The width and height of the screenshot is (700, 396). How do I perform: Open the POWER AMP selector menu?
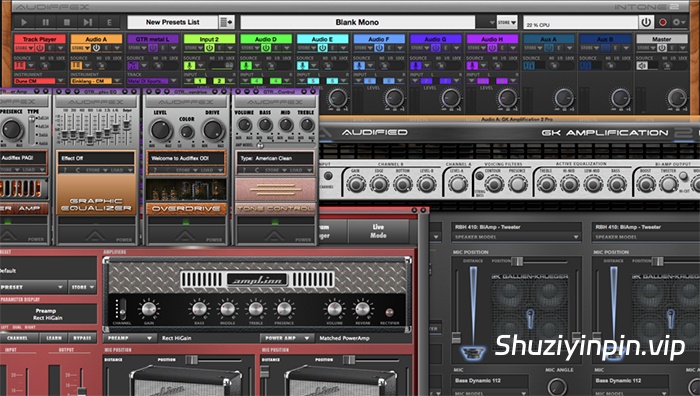(287, 338)
